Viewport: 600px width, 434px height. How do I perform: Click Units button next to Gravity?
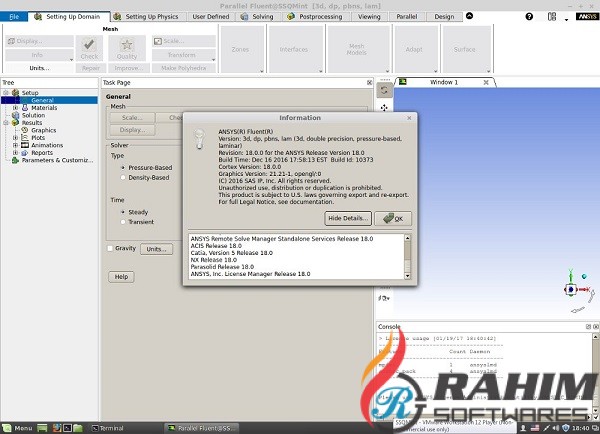[x=157, y=249]
